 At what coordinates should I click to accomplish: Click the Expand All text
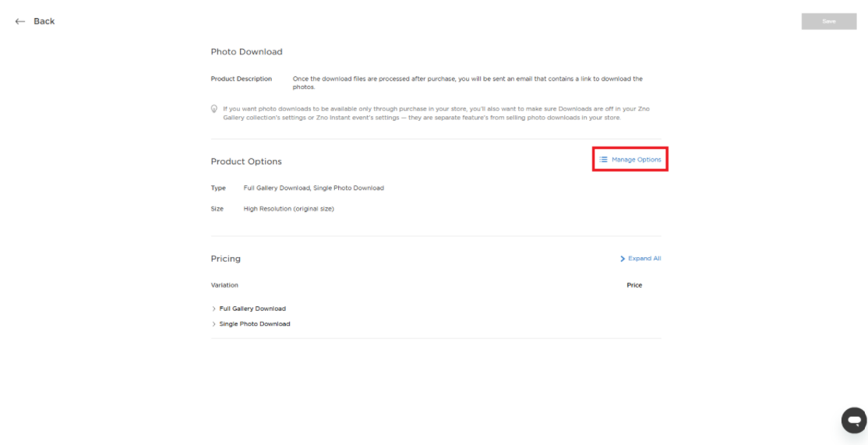tap(644, 259)
